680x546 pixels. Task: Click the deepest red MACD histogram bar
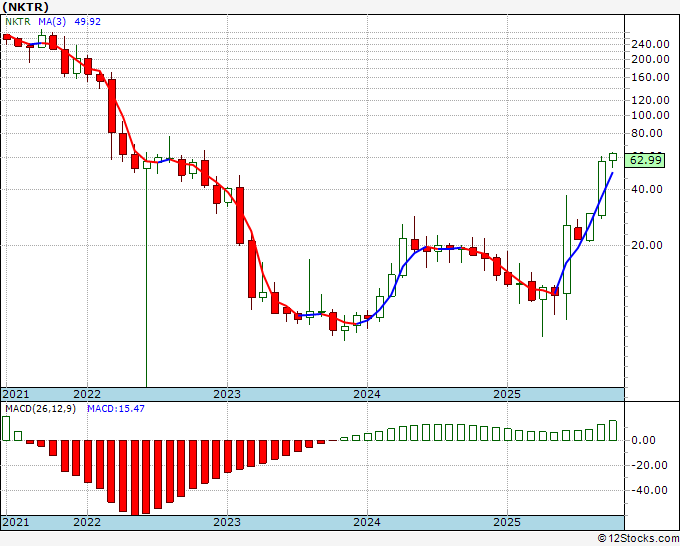tap(134, 477)
